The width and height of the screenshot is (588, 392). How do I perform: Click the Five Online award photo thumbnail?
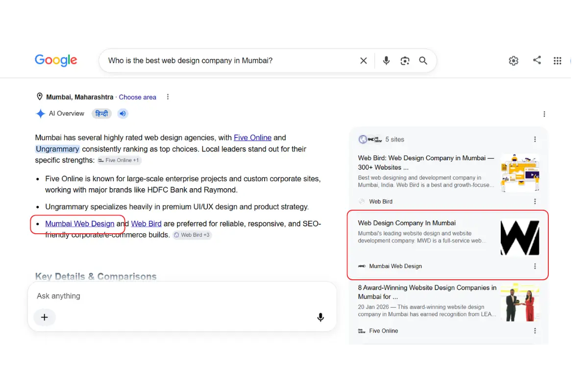point(520,302)
